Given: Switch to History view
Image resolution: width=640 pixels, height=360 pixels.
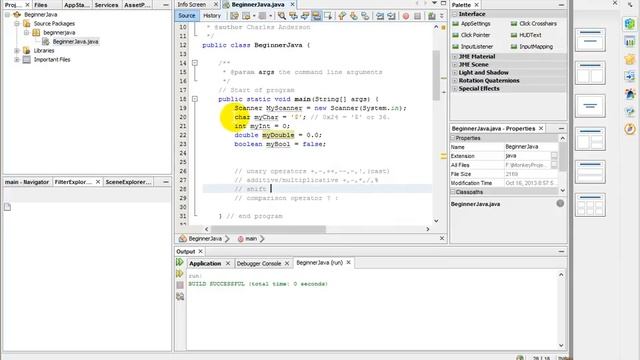Looking at the screenshot, I should (x=212, y=16).
